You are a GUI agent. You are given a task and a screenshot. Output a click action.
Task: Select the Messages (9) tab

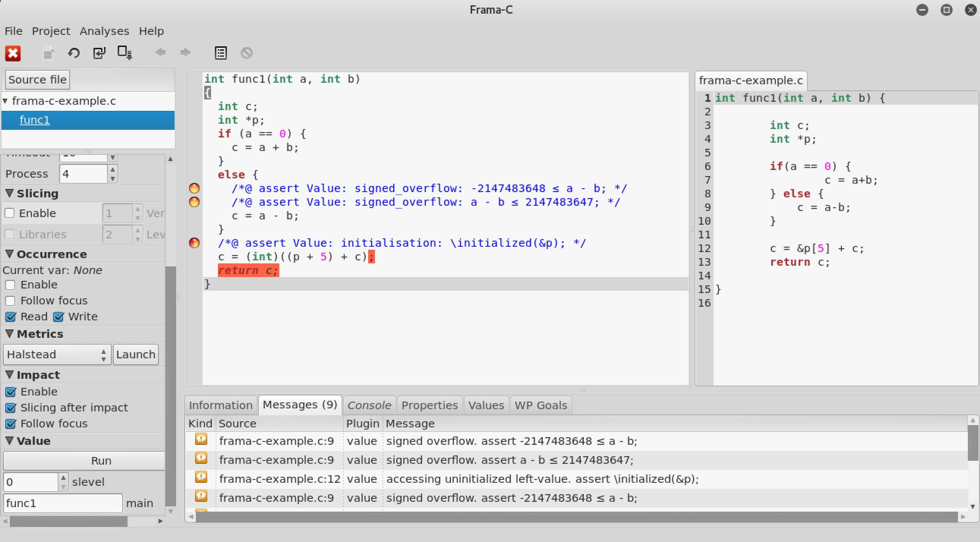[300, 405]
